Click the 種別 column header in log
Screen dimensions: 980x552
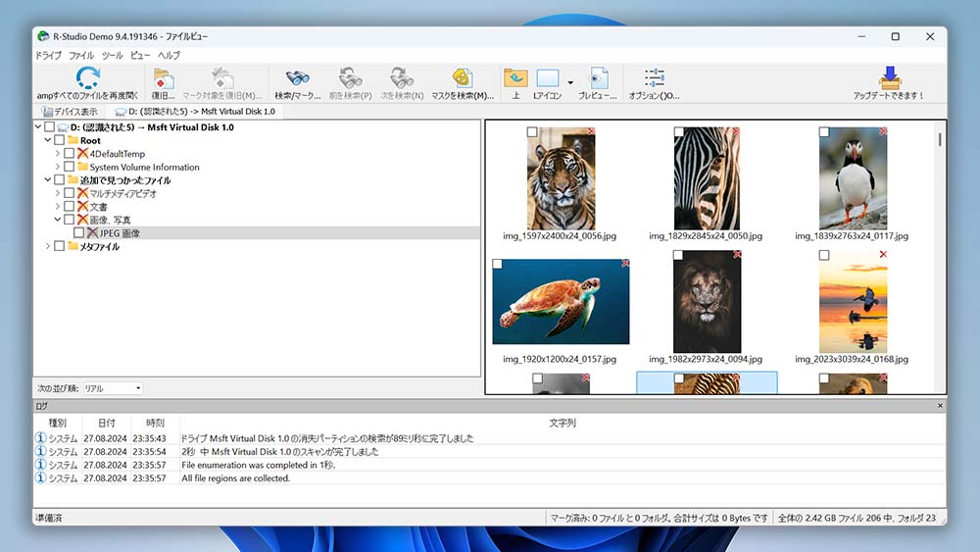click(x=58, y=424)
